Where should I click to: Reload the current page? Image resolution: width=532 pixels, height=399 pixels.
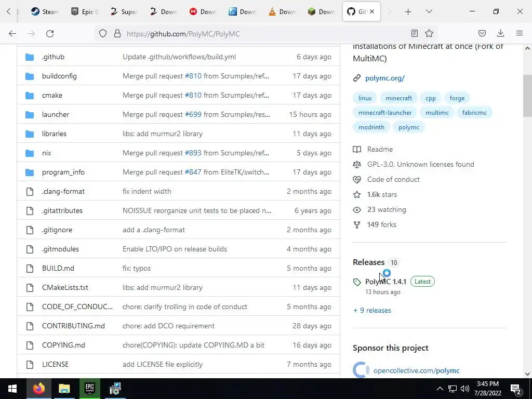50,34
